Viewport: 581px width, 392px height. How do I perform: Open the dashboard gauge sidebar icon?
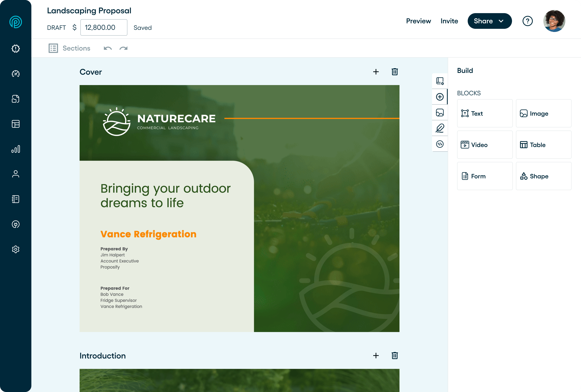15,74
